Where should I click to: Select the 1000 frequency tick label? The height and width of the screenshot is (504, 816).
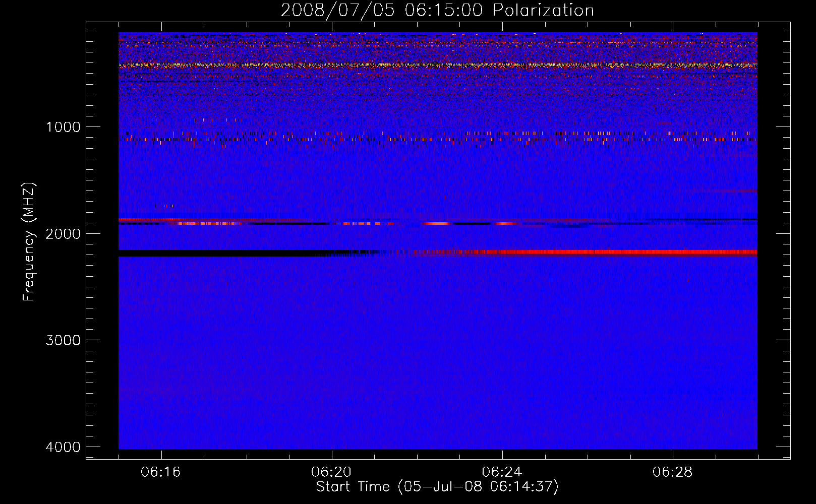[63, 127]
